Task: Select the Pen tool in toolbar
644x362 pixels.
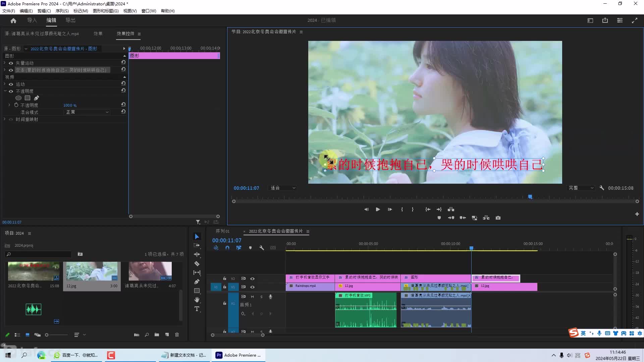Action: [x=197, y=282]
